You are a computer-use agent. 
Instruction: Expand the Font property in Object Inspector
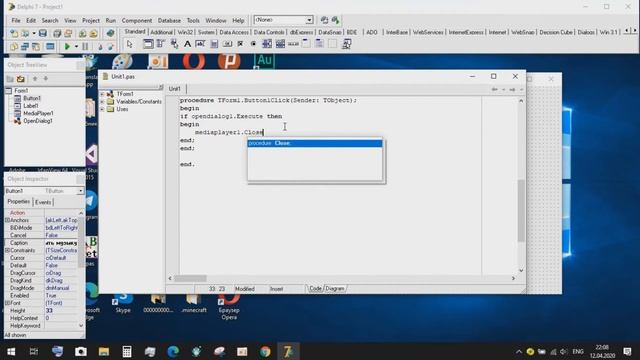7,303
